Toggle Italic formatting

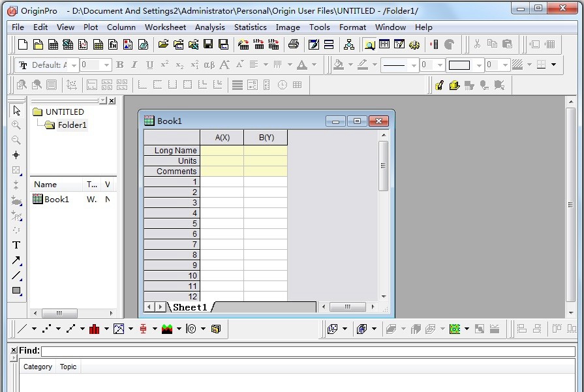click(x=134, y=65)
